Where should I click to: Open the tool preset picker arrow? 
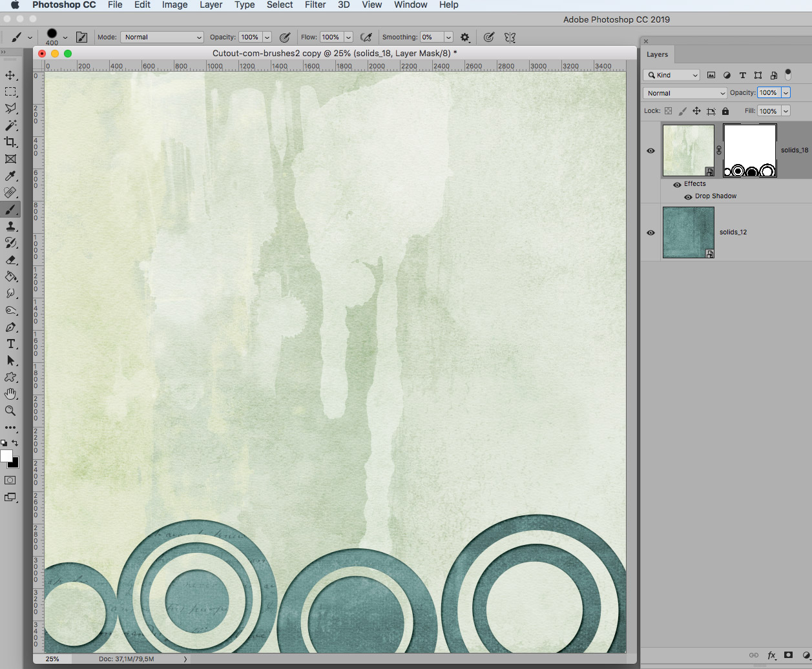pos(30,37)
